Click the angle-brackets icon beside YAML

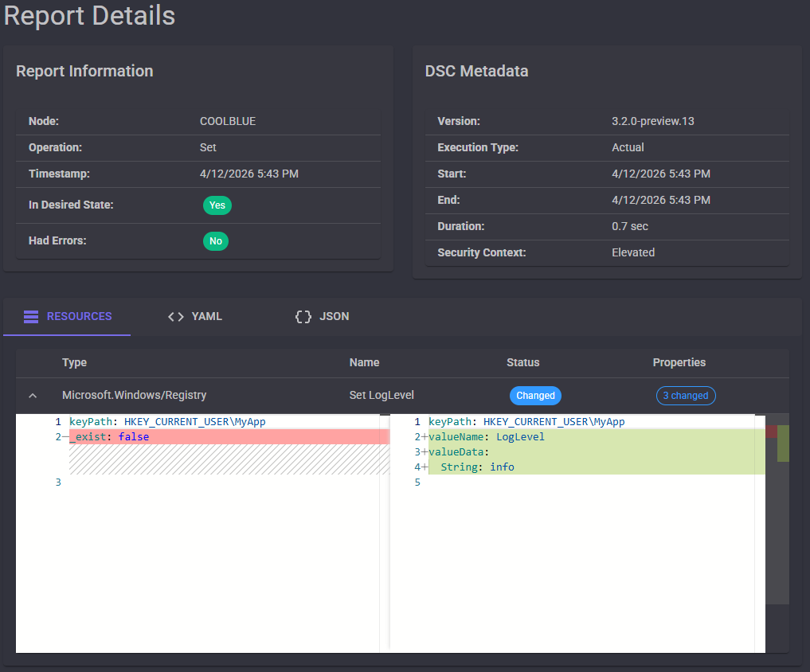click(175, 316)
